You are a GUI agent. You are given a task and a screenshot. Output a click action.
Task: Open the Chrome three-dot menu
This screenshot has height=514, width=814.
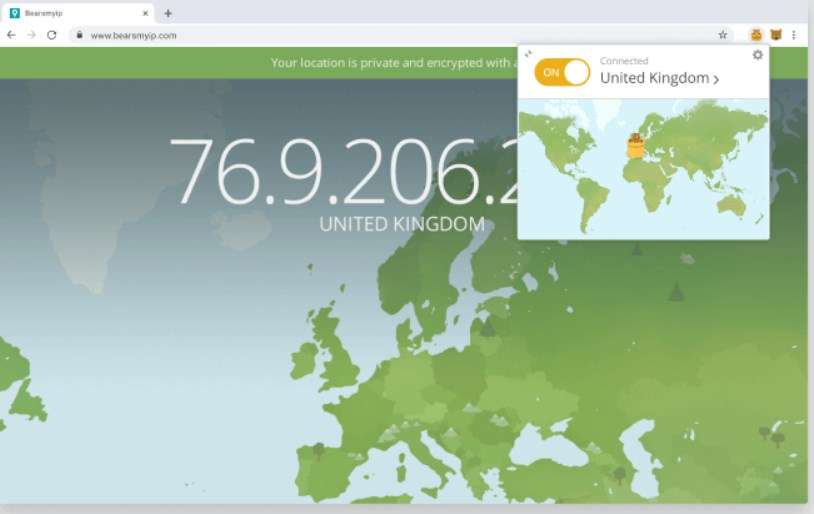(x=794, y=35)
